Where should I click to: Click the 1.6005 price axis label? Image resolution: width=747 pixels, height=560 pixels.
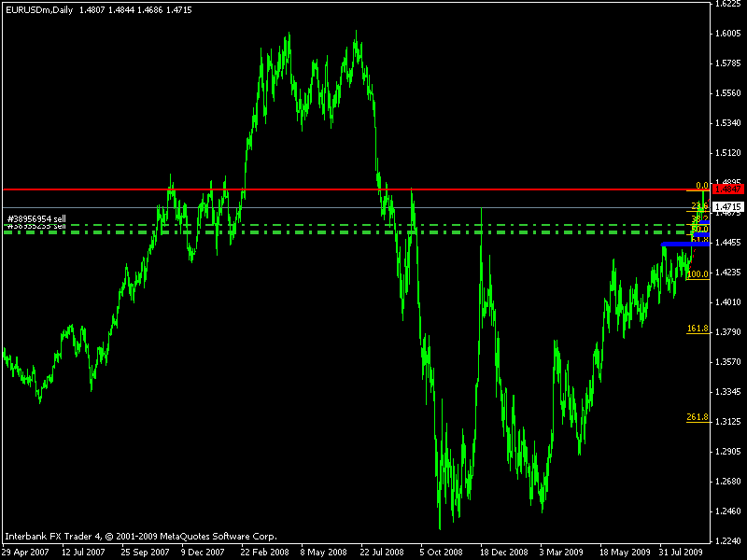coord(728,34)
